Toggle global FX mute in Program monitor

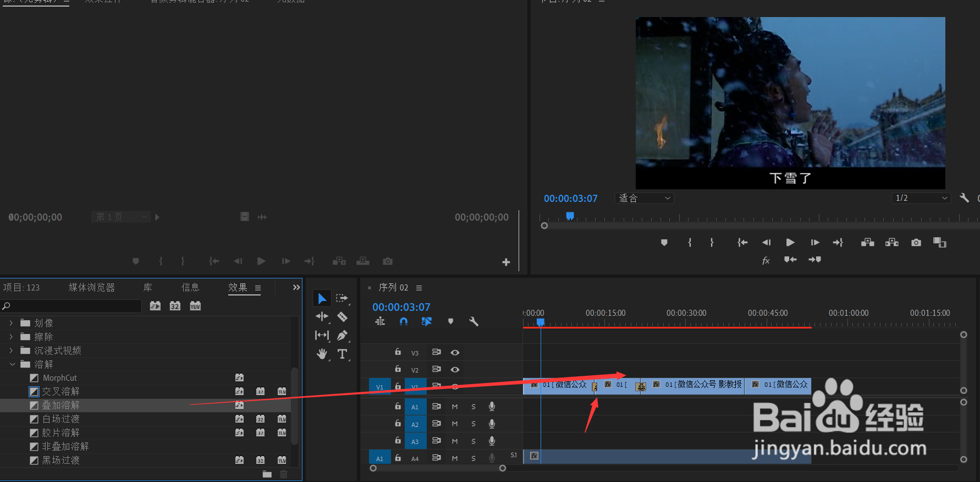tap(766, 260)
